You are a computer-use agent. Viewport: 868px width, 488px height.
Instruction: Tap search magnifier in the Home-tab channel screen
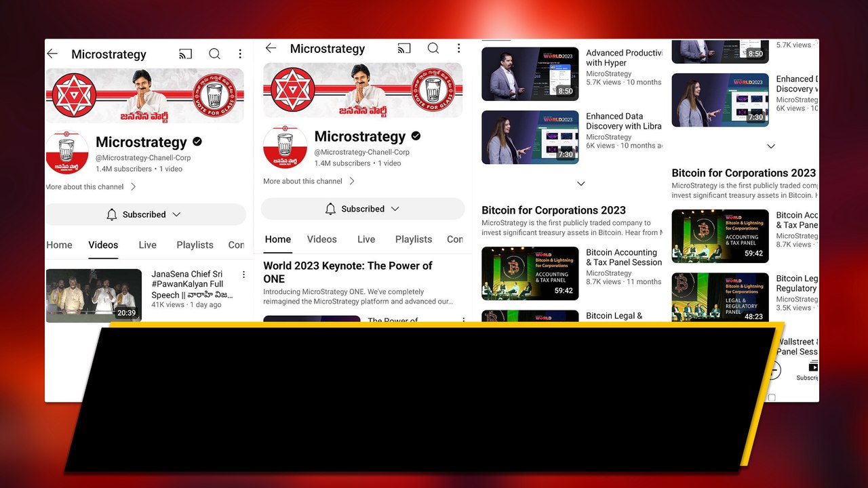433,48
